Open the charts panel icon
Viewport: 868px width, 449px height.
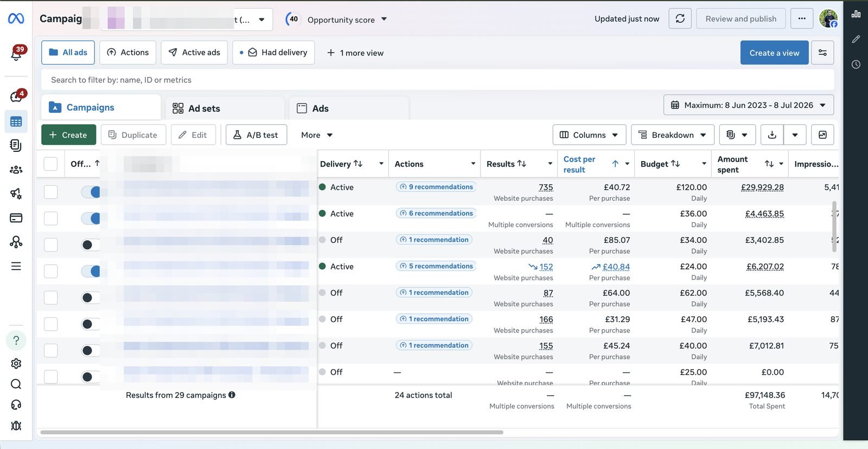pos(856,14)
